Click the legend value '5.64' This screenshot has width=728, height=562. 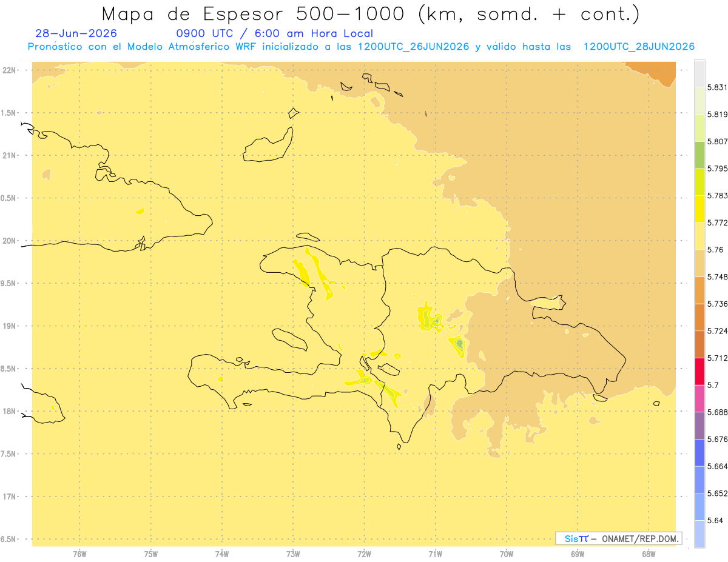(x=715, y=520)
